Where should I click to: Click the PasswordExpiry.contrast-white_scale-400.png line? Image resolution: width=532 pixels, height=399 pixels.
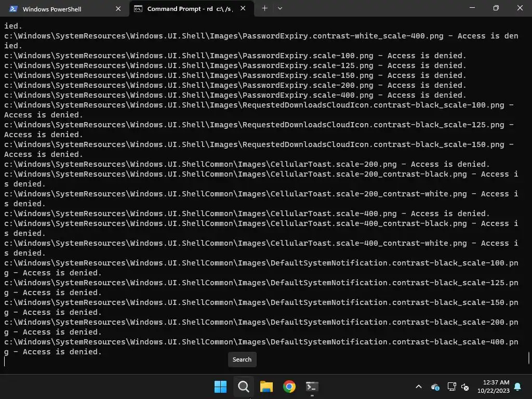261,41
